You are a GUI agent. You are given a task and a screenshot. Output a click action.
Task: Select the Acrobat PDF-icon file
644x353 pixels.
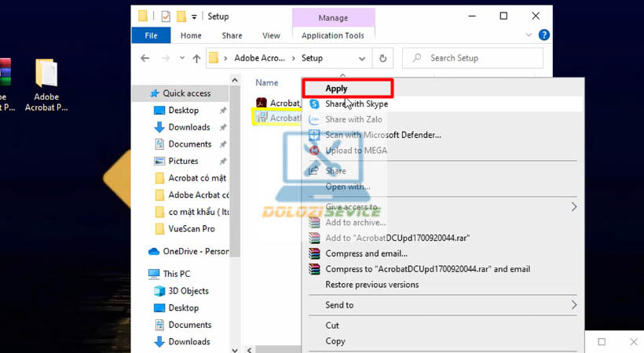click(x=278, y=103)
